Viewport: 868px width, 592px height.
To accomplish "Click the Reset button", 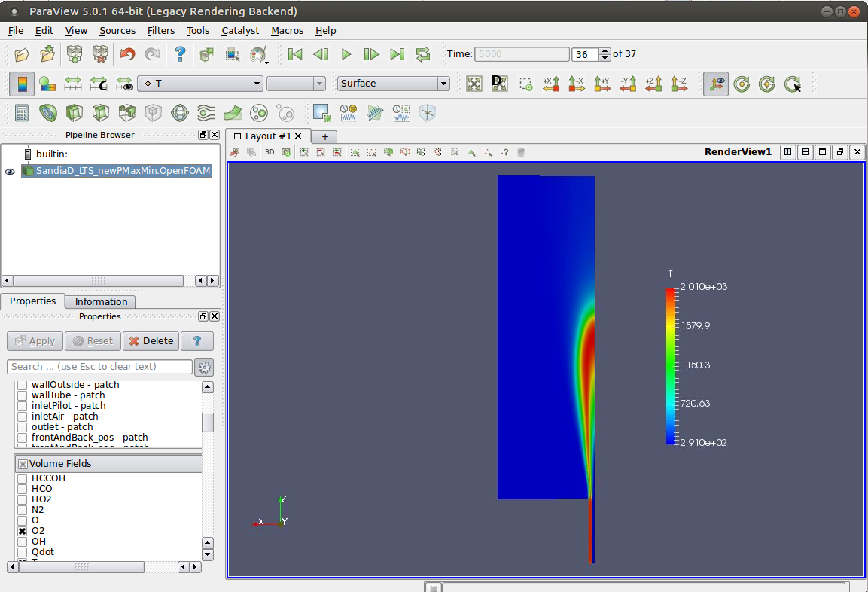I will click(x=93, y=341).
